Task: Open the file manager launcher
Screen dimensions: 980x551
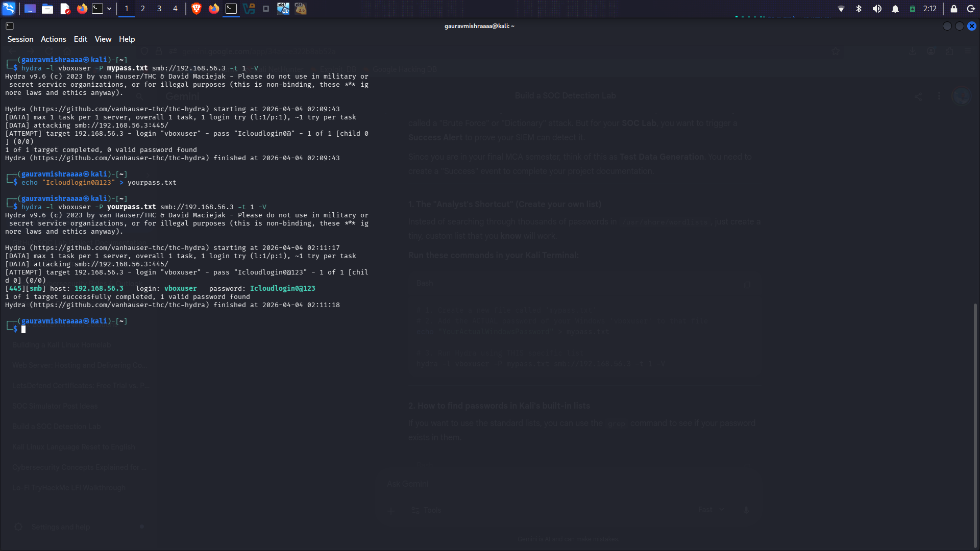Action: pyautogui.click(x=47, y=9)
